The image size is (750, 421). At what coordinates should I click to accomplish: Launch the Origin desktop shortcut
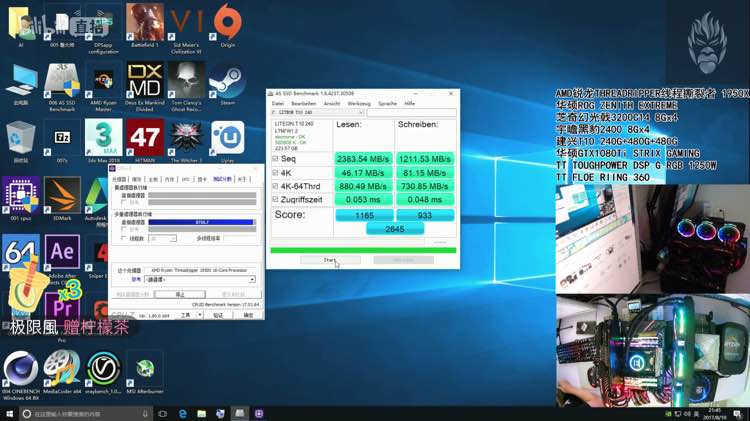(228, 25)
